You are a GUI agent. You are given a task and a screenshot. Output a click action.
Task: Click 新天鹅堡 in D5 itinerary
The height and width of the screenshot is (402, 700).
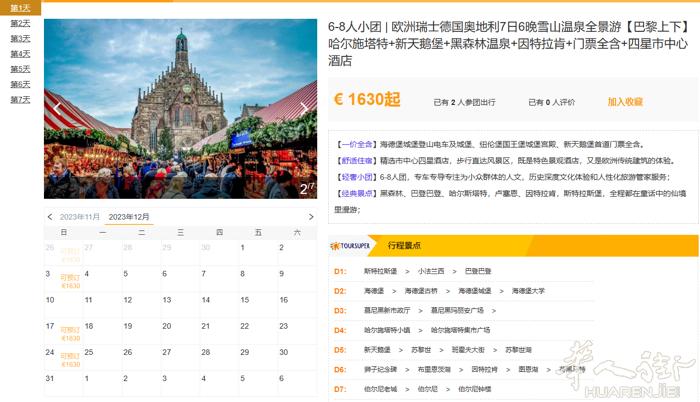coord(377,350)
